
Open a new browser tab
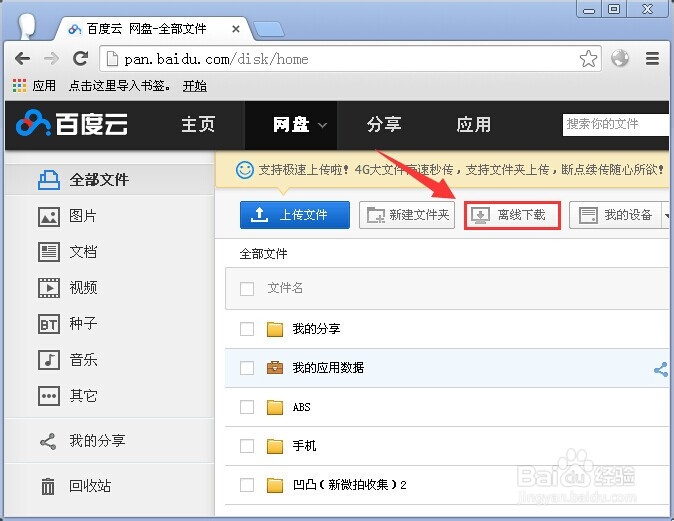pos(269,29)
